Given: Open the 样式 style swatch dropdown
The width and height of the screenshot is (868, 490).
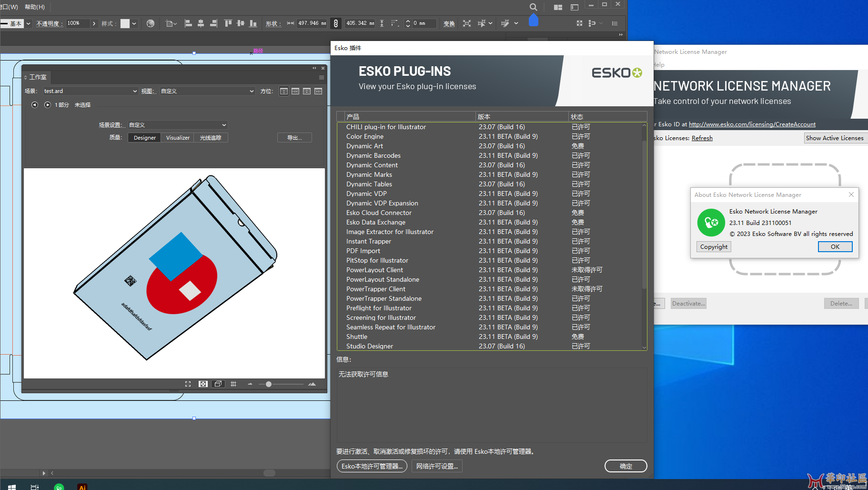Looking at the screenshot, I should point(134,23).
